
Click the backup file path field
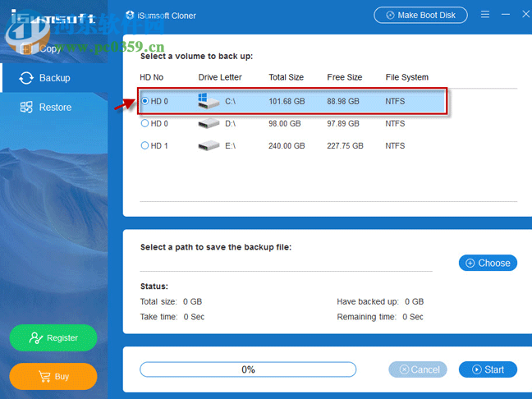286,264
